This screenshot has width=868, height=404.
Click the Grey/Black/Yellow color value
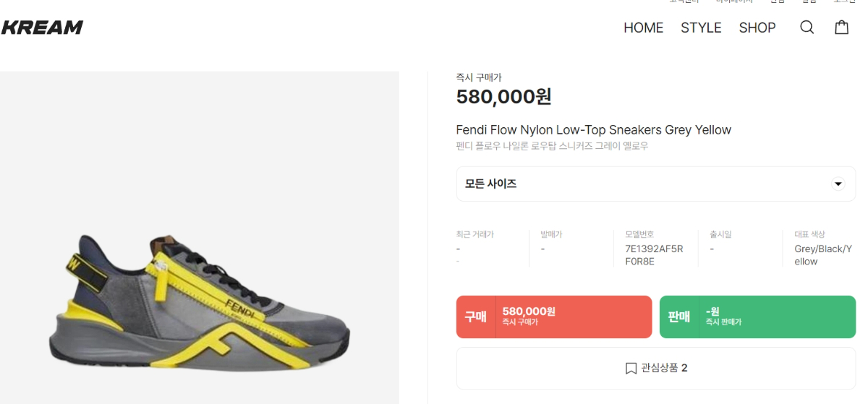[x=823, y=255]
